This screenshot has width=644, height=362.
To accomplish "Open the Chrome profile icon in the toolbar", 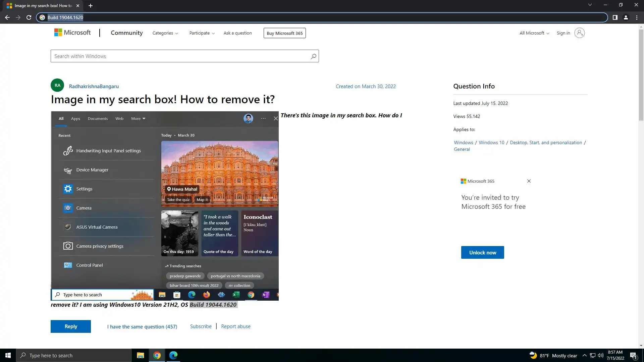I will [626, 17].
